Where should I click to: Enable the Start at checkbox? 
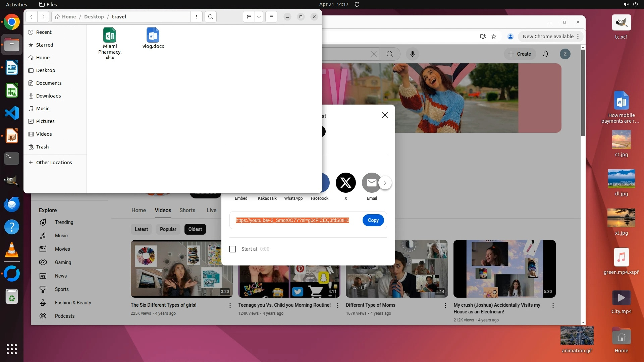click(x=233, y=249)
